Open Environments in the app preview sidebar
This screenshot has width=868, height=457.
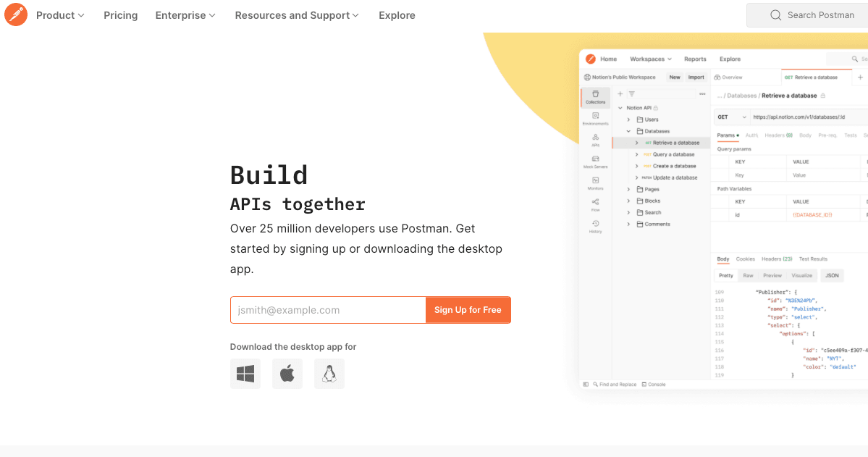[x=596, y=119]
